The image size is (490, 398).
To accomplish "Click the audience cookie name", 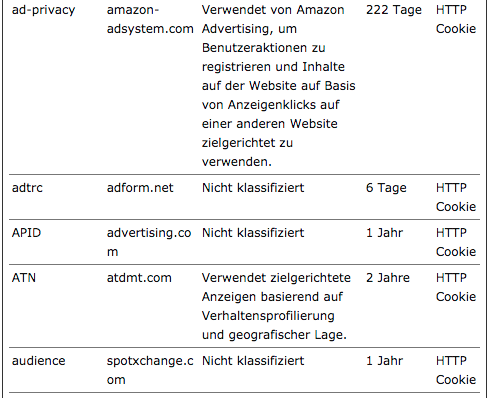I will click(39, 361).
